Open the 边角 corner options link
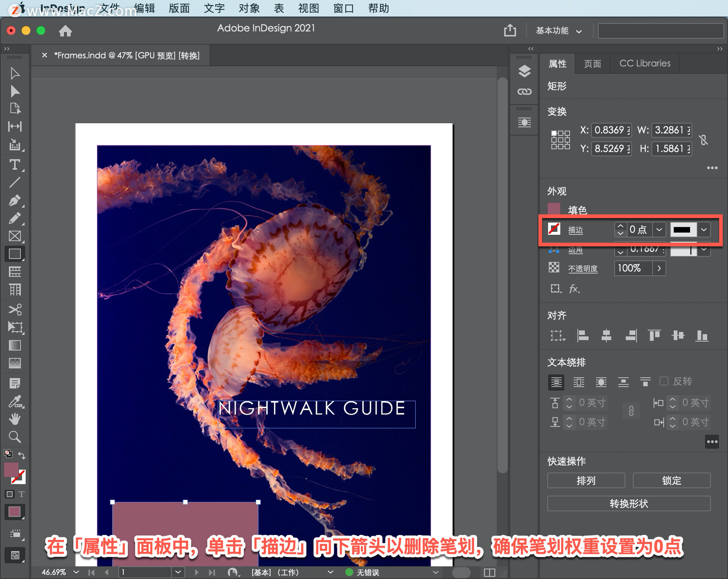 pyautogui.click(x=575, y=249)
